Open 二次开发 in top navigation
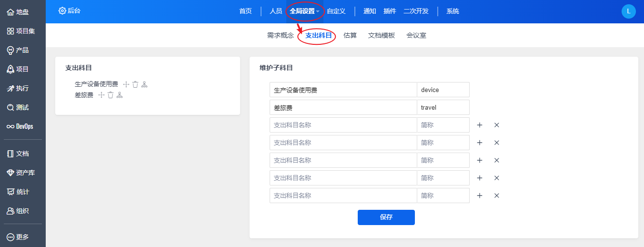 click(x=416, y=11)
